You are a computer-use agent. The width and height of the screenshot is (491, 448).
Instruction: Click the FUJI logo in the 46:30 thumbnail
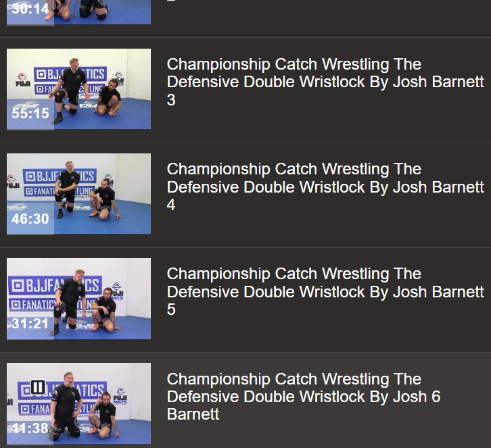pyautogui.click(x=12, y=181)
